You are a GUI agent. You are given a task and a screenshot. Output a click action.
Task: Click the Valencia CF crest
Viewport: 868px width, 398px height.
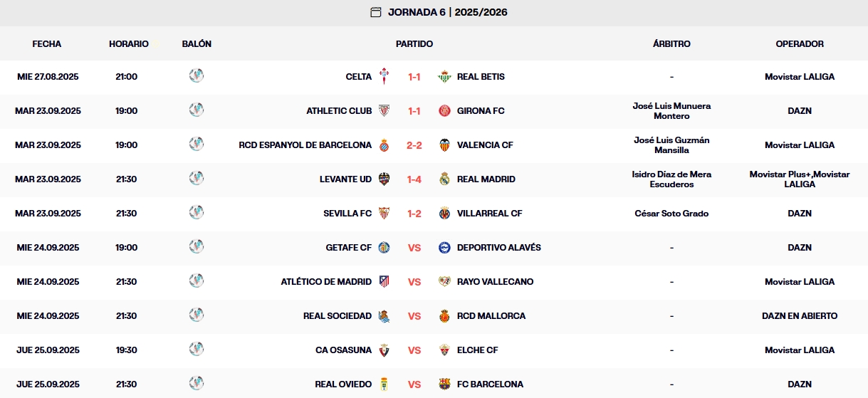(444, 145)
